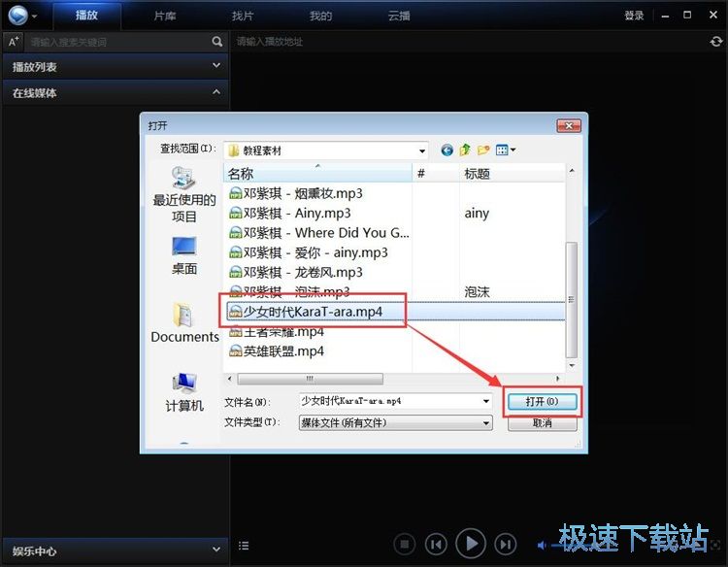The height and width of the screenshot is (567, 728).
Task: Go back using dialog back arrow icon
Action: tap(447, 150)
